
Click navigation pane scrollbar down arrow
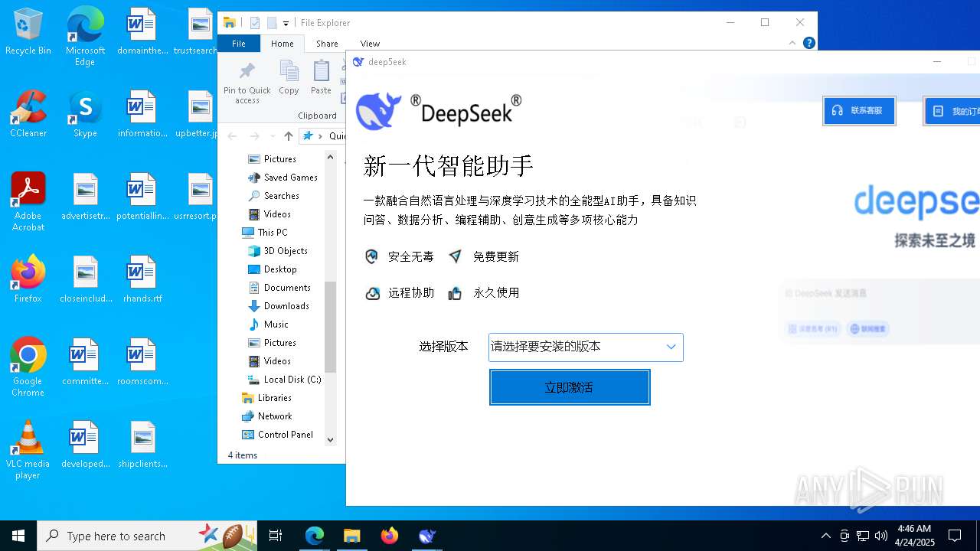331,439
